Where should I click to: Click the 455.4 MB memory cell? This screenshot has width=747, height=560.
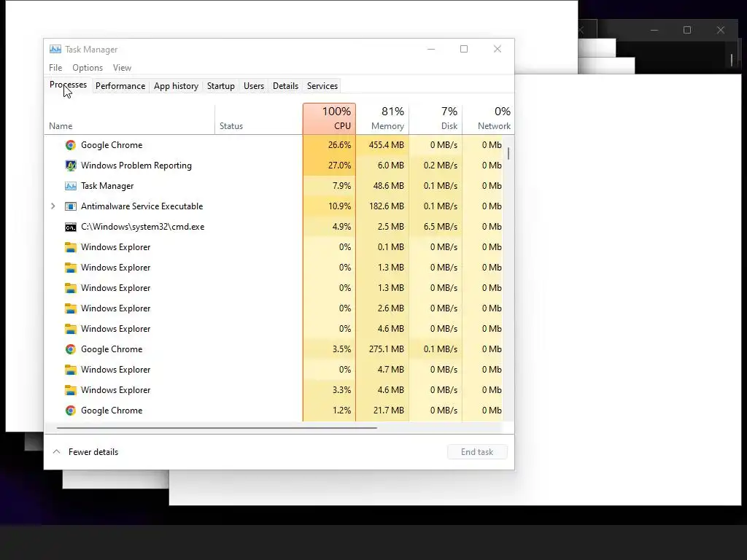pyautogui.click(x=382, y=145)
